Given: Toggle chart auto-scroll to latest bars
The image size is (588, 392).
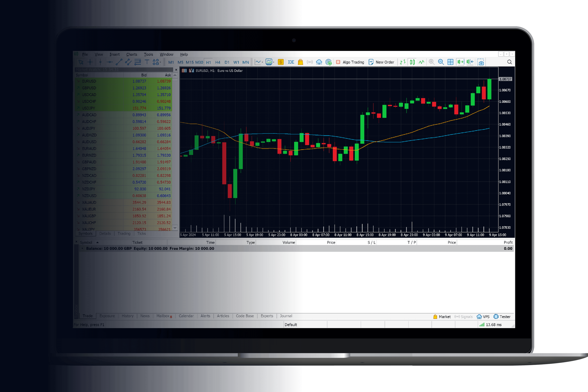Looking at the screenshot, I should pos(461,62).
